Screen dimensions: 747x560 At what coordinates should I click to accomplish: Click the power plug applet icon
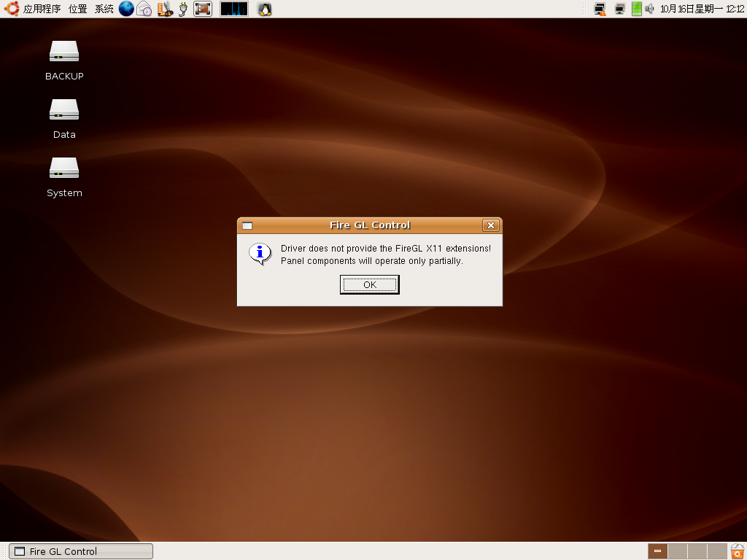pos(183,9)
